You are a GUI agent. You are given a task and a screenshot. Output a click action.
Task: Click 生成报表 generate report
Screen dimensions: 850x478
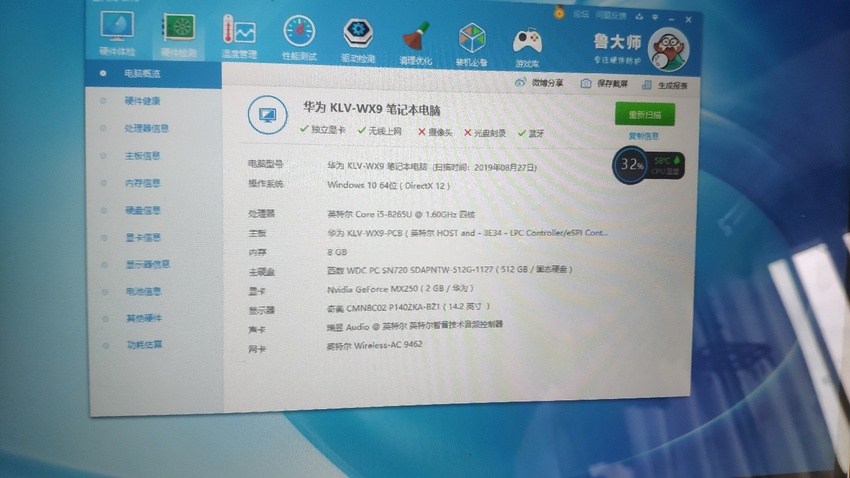[665, 85]
